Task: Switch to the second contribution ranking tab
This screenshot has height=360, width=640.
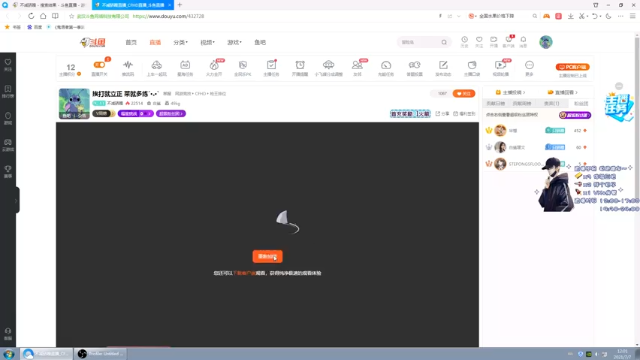Action: 522,104
